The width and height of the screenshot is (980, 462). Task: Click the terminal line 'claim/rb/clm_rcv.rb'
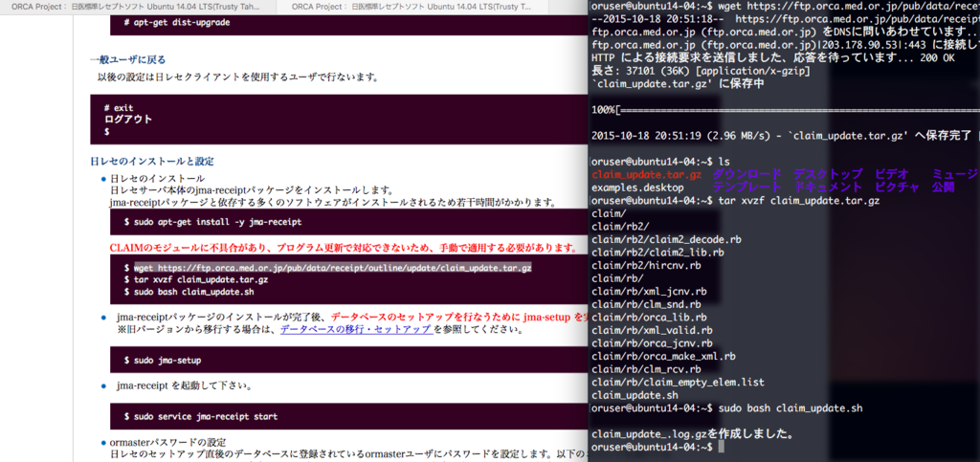pyautogui.click(x=646, y=369)
